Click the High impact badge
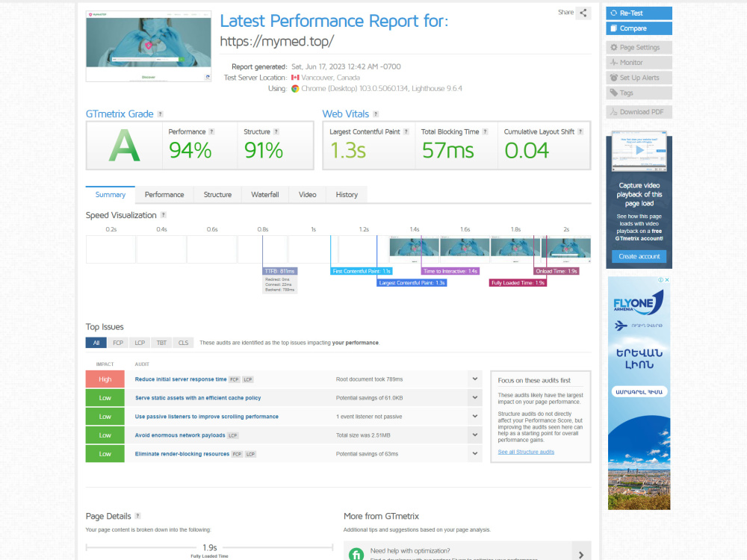 105,379
